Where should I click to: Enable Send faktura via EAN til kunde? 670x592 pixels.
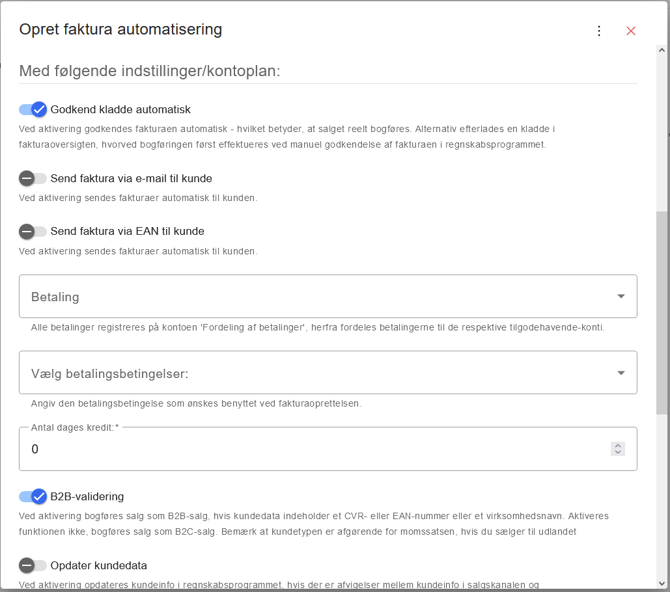[33, 231]
